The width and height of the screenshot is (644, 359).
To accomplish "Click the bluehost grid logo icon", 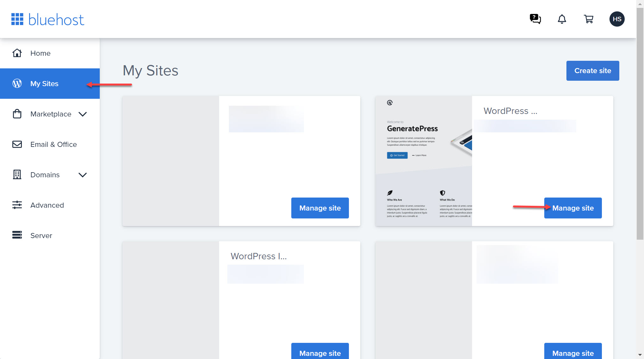I will pyautogui.click(x=17, y=19).
